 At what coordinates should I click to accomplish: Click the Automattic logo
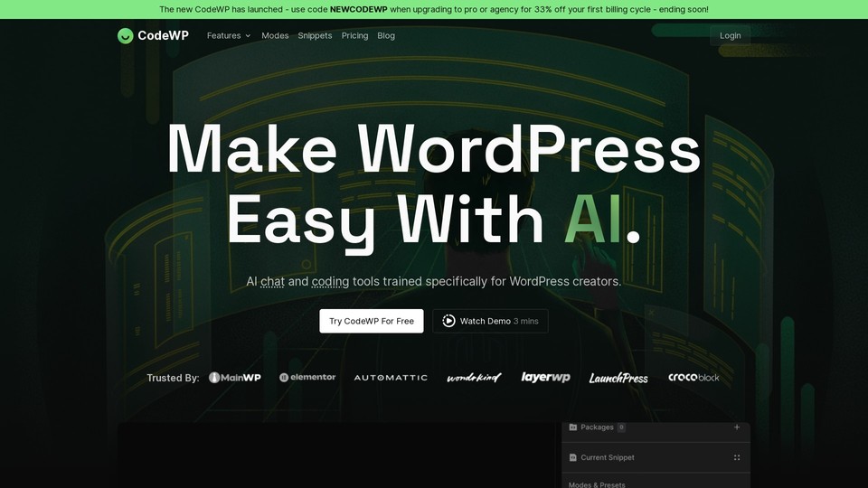click(x=391, y=378)
